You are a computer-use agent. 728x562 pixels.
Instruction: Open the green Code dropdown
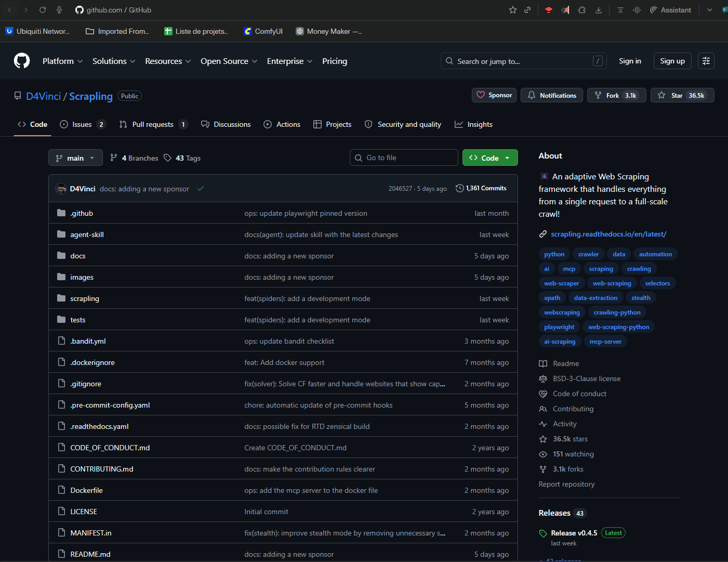489,158
